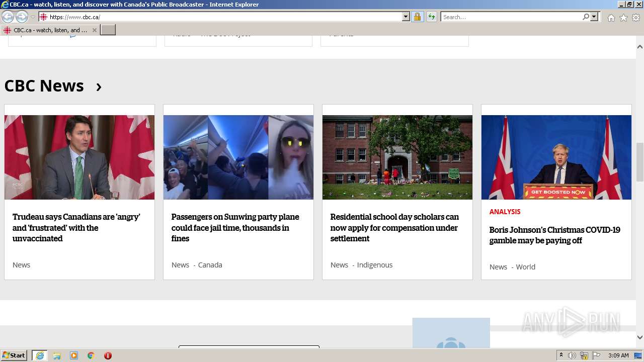
Task: Open File Explorer folder taskbar icon
Action: click(x=57, y=355)
